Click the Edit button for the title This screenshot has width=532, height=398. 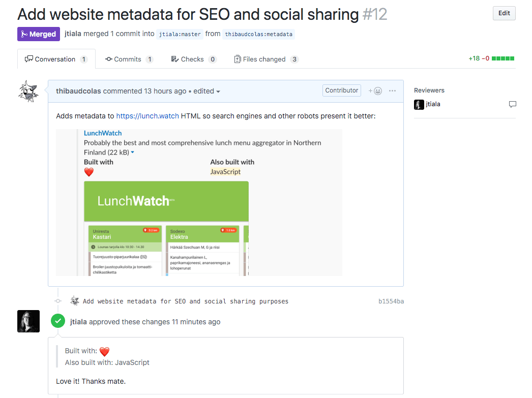pyautogui.click(x=504, y=13)
